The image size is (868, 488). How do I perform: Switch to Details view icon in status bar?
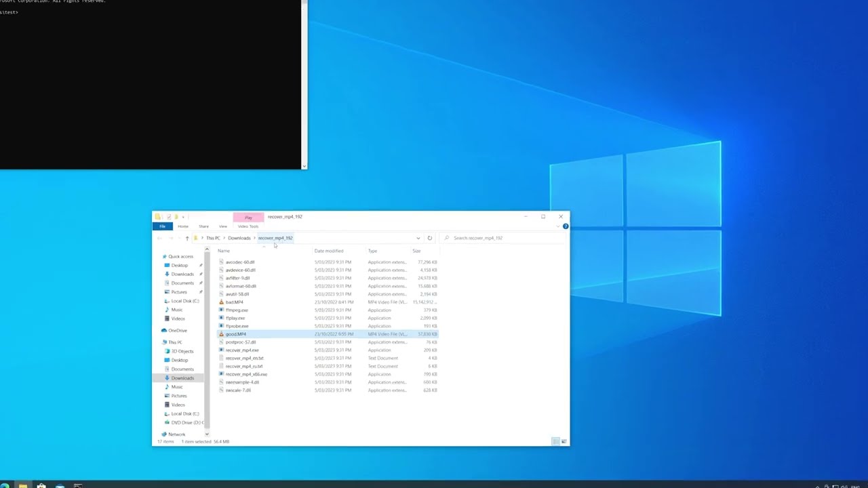[555, 442]
